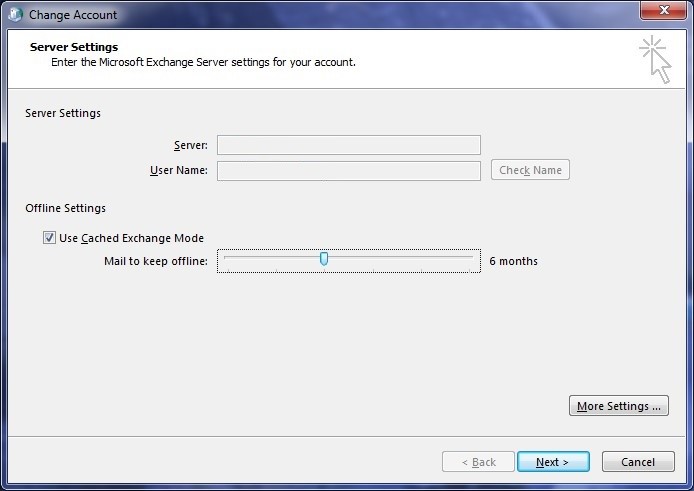Viewport: 694px width, 491px height.
Task: Click the 'User Name:' field label
Action: [179, 170]
